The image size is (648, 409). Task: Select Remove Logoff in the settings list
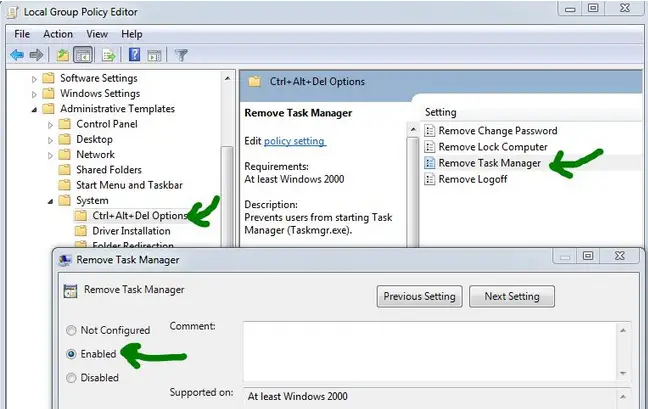tap(473, 179)
